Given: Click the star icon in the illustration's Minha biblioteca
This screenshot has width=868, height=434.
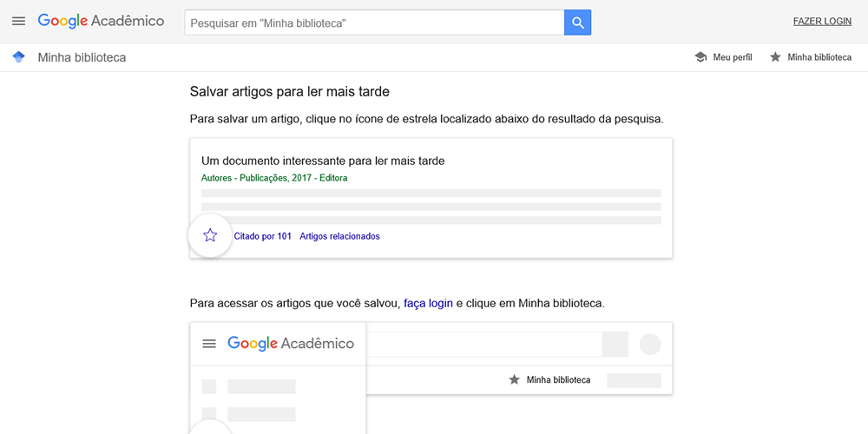Looking at the screenshot, I should (x=514, y=380).
